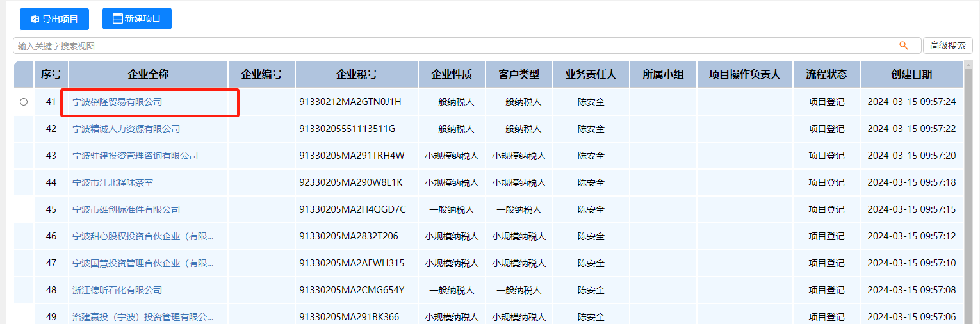The image size is (980, 324).
Task: Click tax number 91330205MA291TRH4W
Action: tap(352, 156)
